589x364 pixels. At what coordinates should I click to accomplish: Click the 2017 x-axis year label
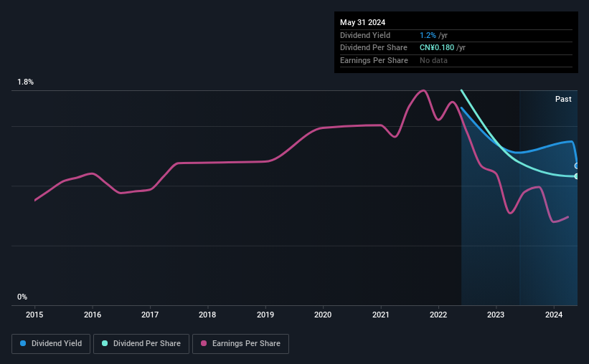tap(150, 315)
